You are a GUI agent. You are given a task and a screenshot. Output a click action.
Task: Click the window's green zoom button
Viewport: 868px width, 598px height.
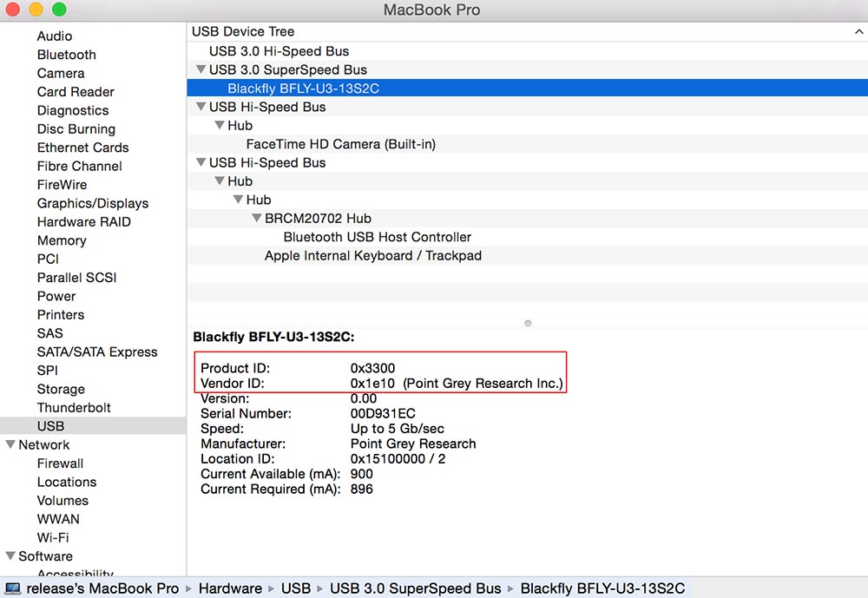pyautogui.click(x=59, y=10)
